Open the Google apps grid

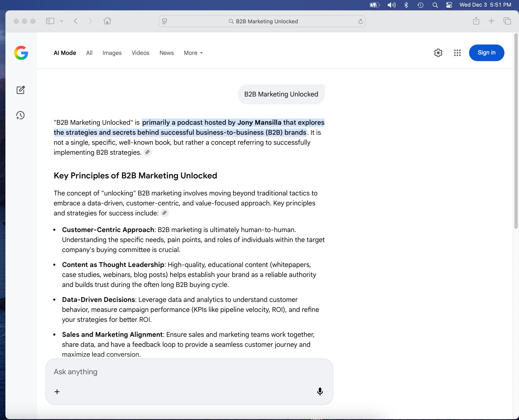(x=457, y=53)
